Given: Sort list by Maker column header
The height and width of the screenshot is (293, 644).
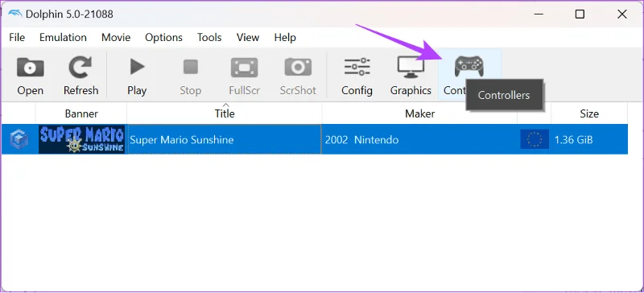Looking at the screenshot, I should pos(419,113).
